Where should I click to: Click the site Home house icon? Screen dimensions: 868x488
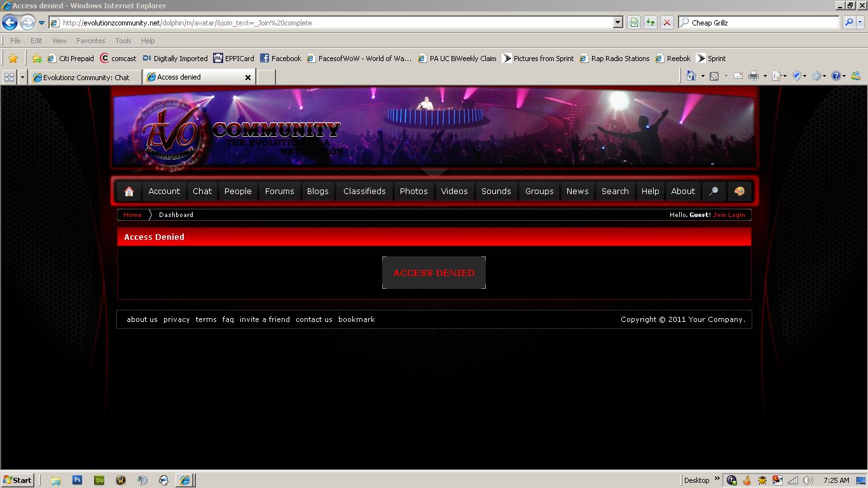[129, 192]
